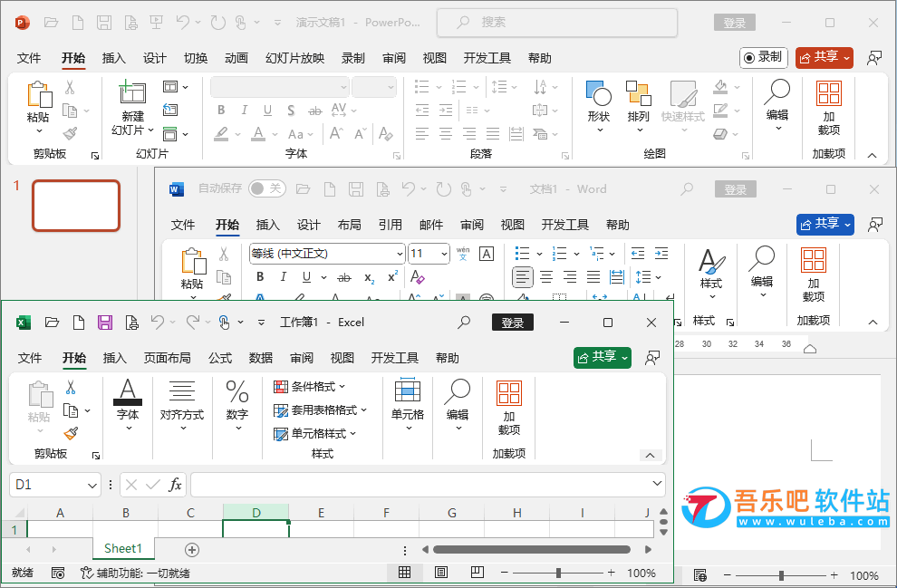Click Excel's Add-ins icon
The width and height of the screenshot is (897, 588).
point(508,392)
